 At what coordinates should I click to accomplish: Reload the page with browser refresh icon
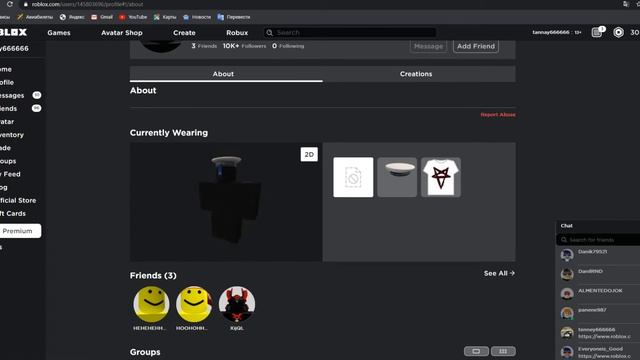click(9, 4)
